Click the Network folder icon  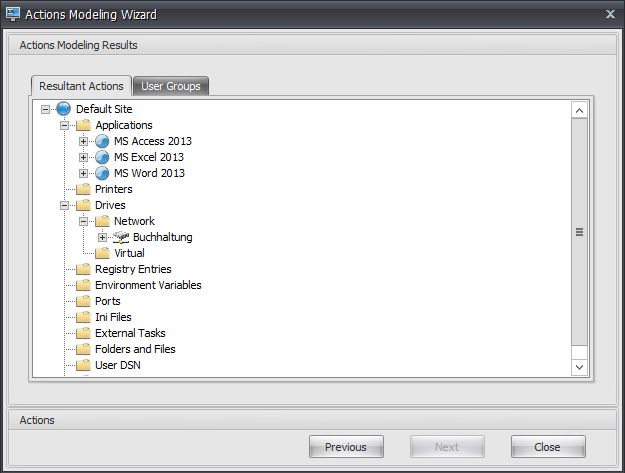coord(102,221)
